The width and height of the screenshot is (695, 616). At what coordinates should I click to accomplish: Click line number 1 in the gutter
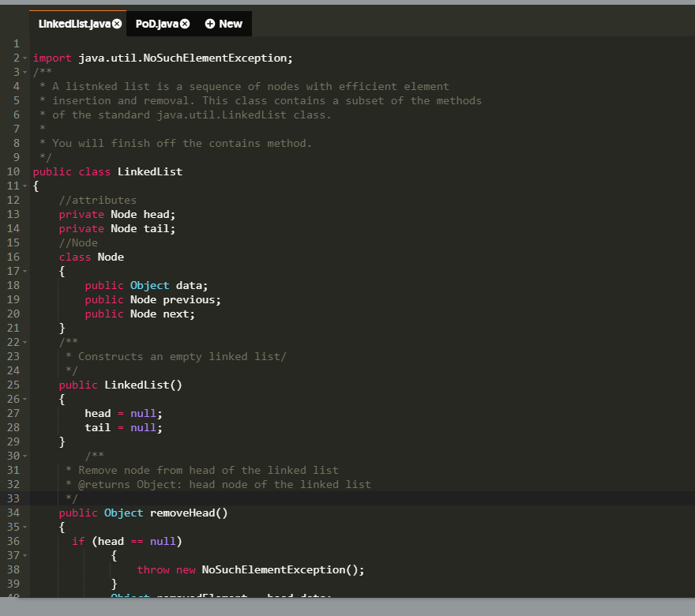pyautogui.click(x=17, y=44)
